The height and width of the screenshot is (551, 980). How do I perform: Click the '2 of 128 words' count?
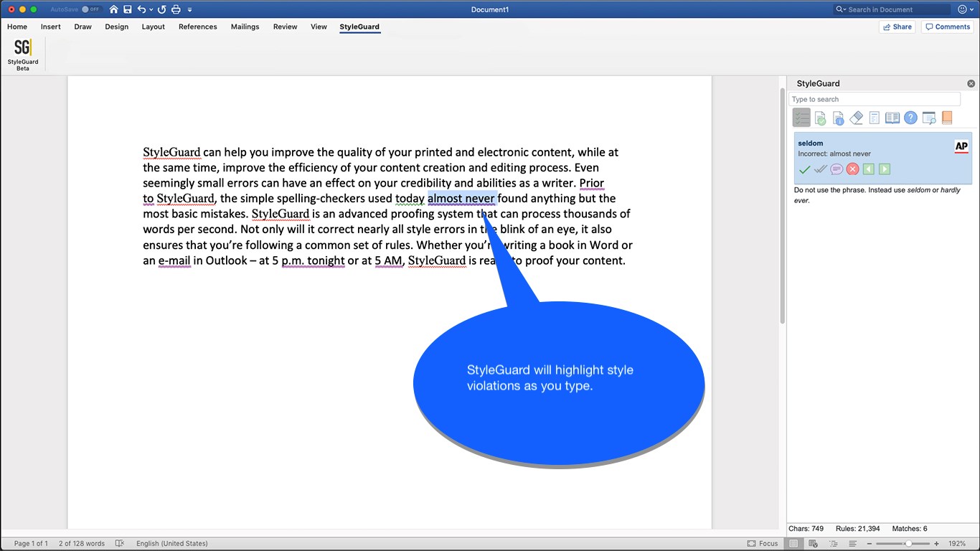pos(82,543)
